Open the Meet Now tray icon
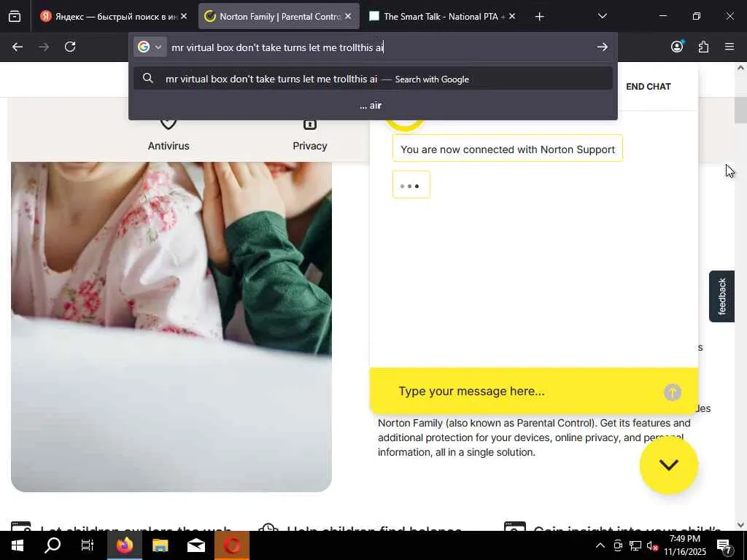The image size is (747, 560). [x=618, y=545]
